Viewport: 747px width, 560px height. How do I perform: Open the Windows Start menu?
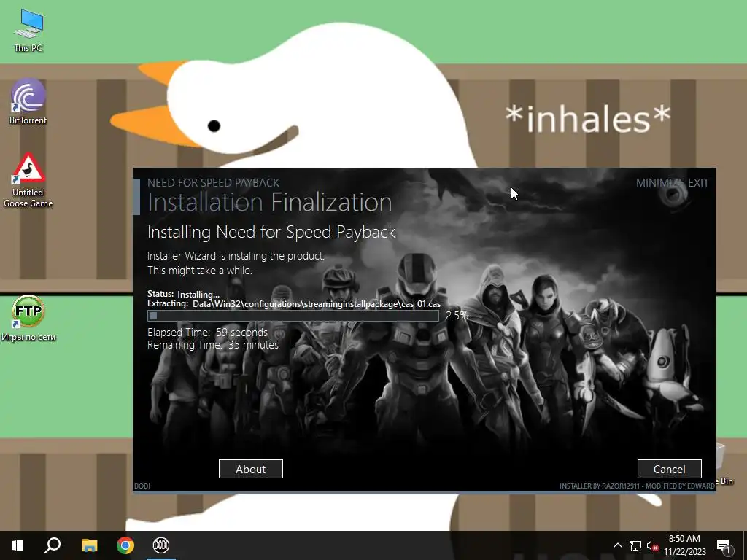point(18,545)
